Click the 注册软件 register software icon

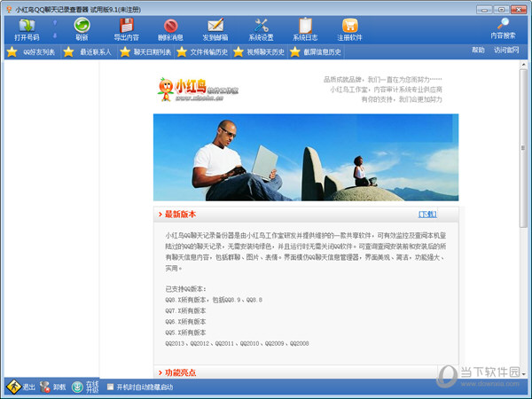coord(349,29)
